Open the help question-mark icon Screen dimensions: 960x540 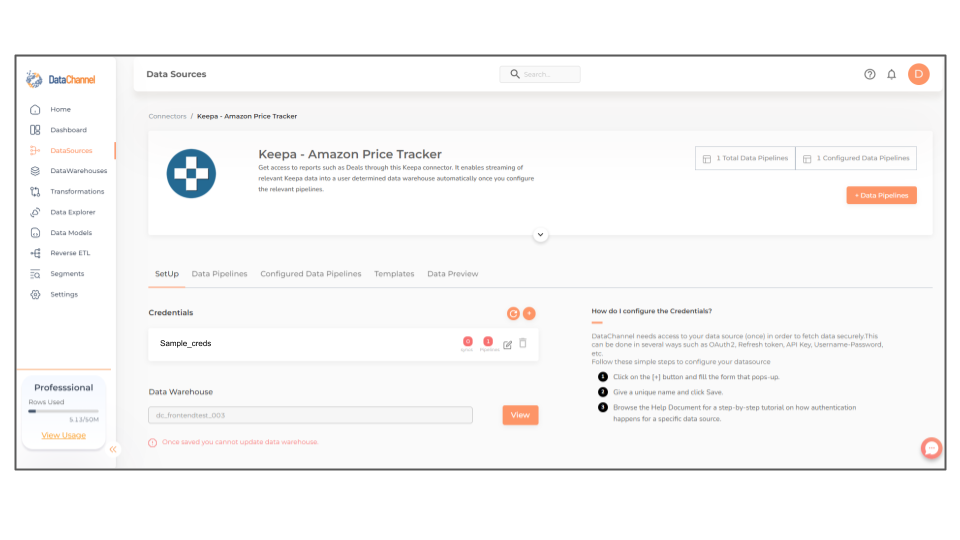pos(869,74)
